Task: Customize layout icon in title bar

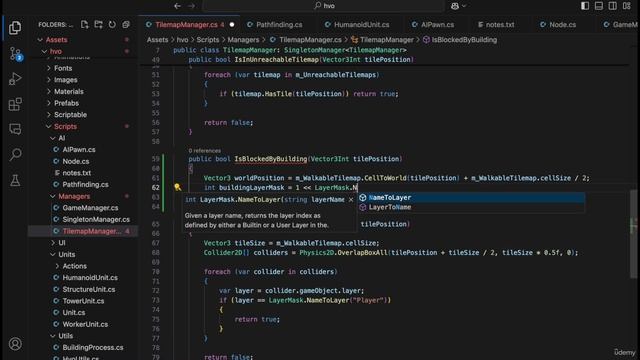Action: coord(627,6)
